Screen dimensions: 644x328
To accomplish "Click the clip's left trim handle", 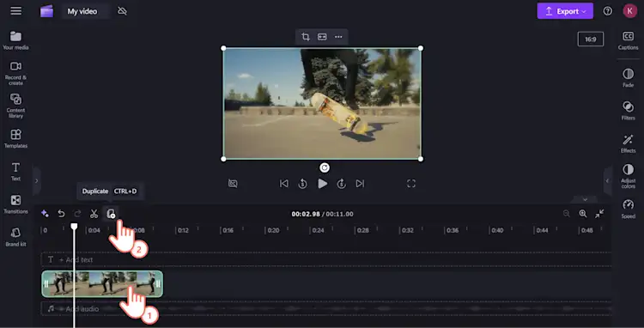I will tap(46, 283).
